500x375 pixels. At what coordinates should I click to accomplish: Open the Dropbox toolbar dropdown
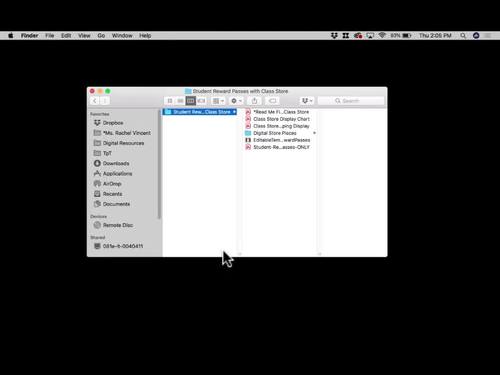[307, 101]
